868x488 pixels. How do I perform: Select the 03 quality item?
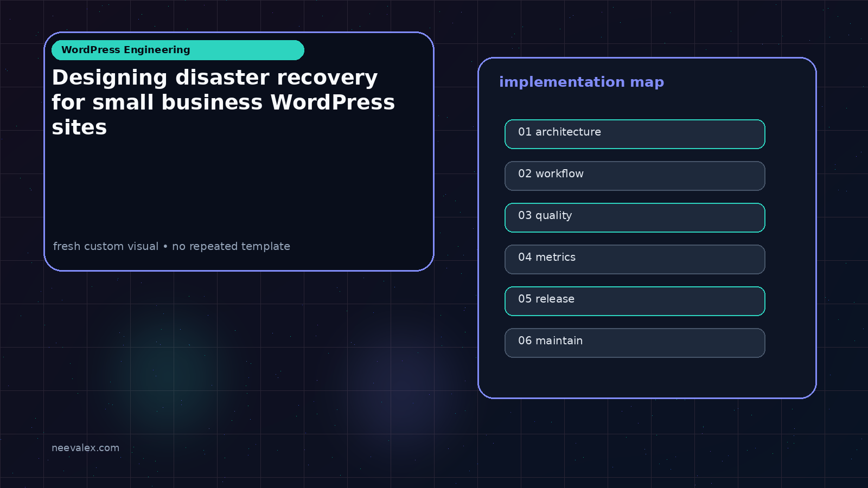coord(635,217)
